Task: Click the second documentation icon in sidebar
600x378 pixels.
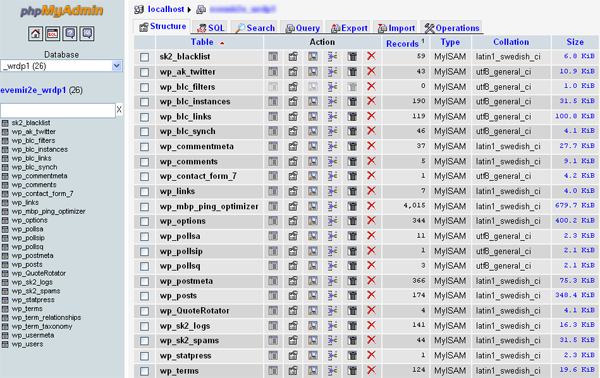Action: point(87,34)
